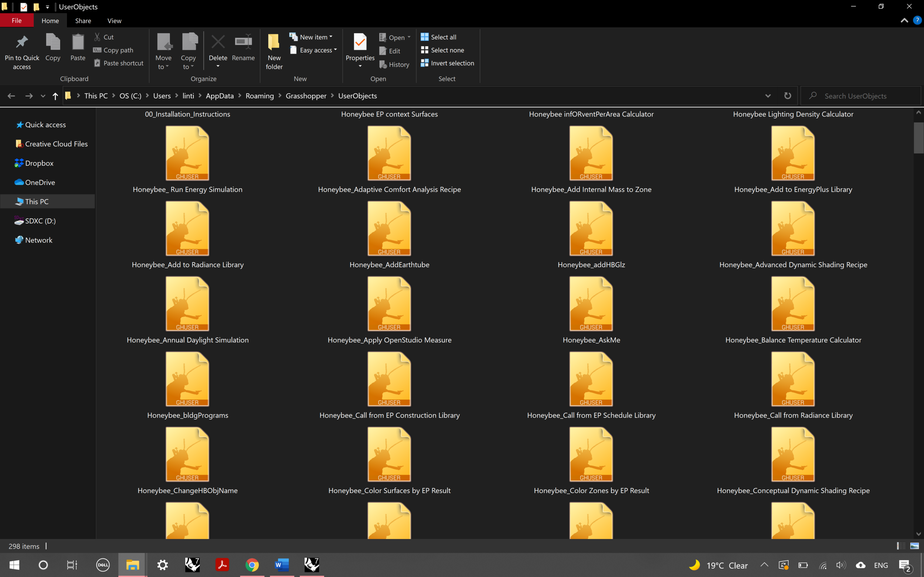The image size is (924, 577).
Task: Open Honeybee_Advanced Dynamic Shading Recipe component
Action: 793,229
